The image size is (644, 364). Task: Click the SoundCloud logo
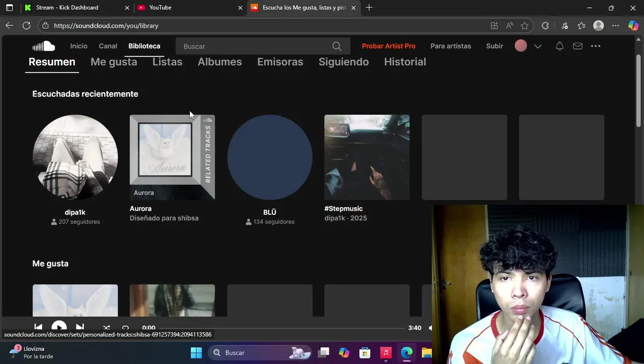pos(43,46)
